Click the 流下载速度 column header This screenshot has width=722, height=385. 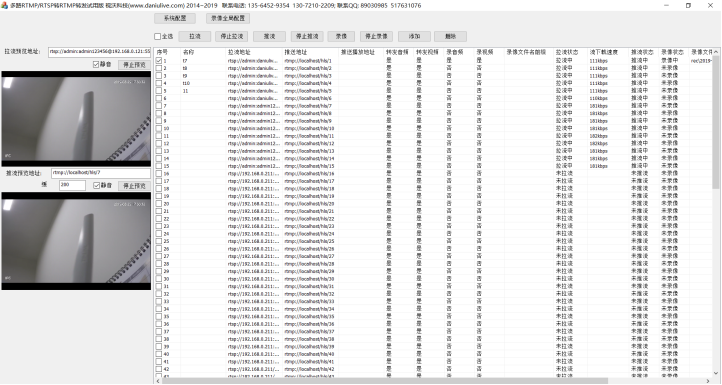point(608,52)
